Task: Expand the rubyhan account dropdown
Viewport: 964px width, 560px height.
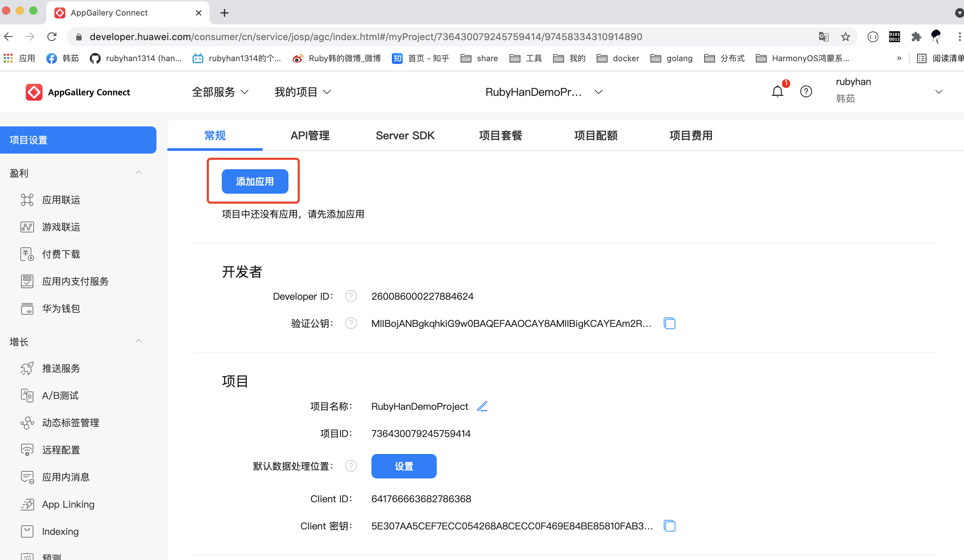Action: 938,92
